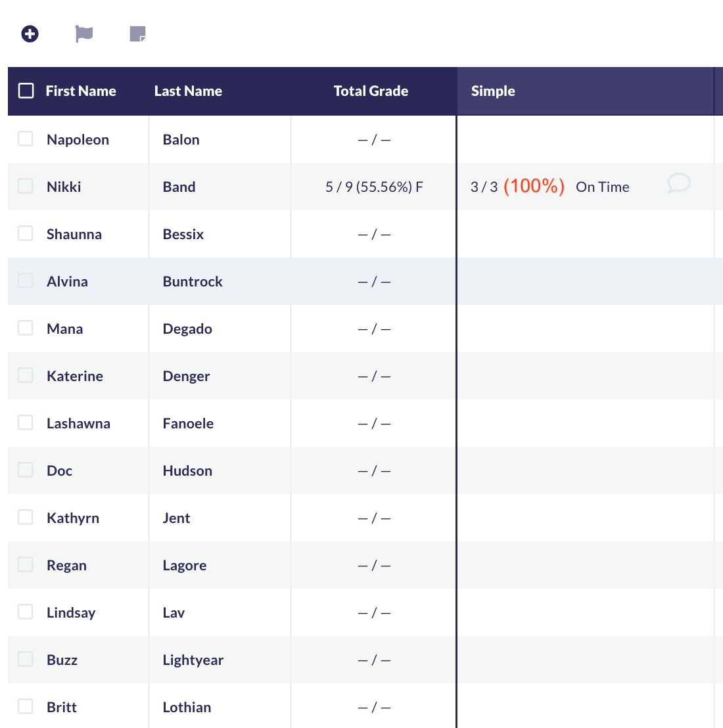Viewport: 723px width, 728px height.
Task: Check the box for Napoleon Balon
Action: 26,139
